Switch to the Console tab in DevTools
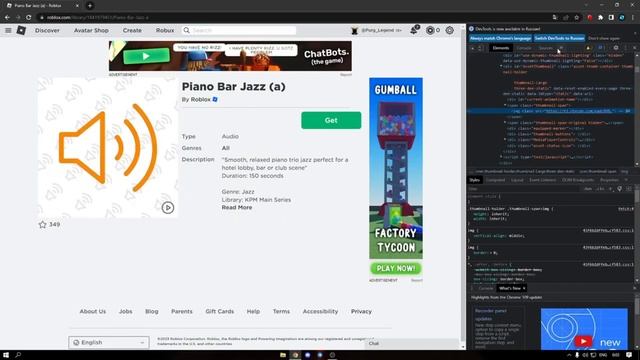The image size is (640, 360). tap(524, 48)
